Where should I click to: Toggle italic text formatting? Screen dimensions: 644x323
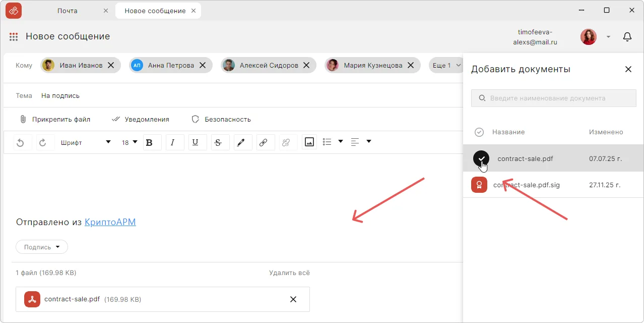(x=173, y=143)
